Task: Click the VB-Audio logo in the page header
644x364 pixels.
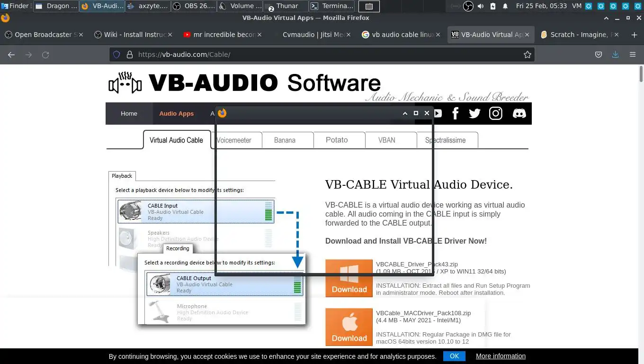Action: [x=244, y=83]
